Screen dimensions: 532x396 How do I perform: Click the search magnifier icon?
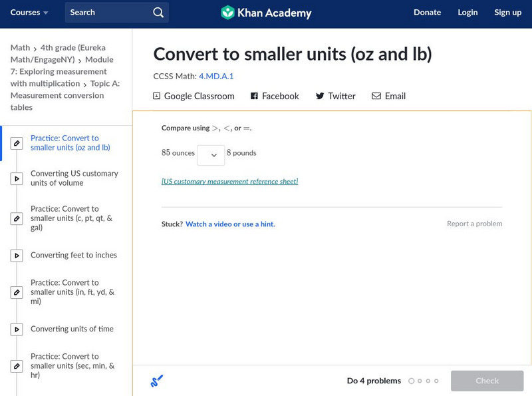tap(158, 13)
